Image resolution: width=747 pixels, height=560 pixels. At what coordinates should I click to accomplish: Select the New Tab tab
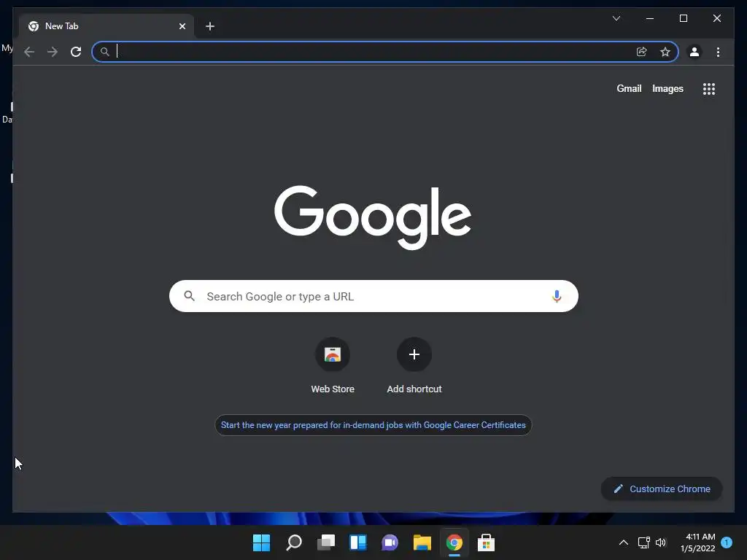(106, 26)
